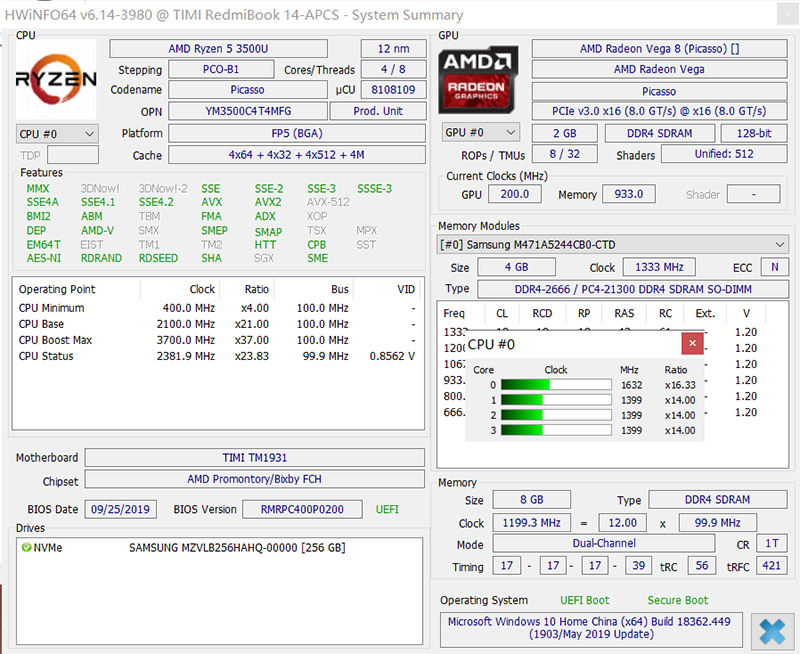Click the Core 3 clock bar

coord(556,430)
